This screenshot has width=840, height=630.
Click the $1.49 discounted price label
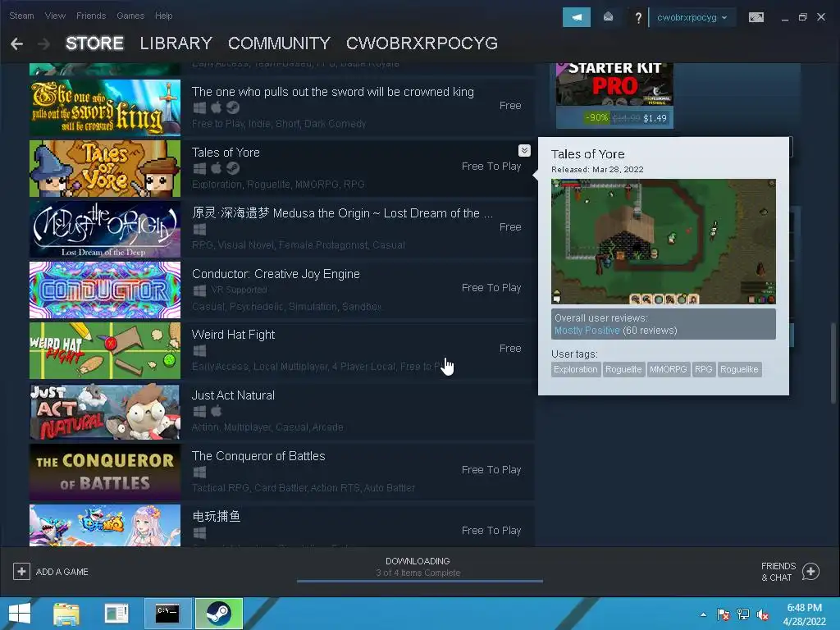(655, 118)
